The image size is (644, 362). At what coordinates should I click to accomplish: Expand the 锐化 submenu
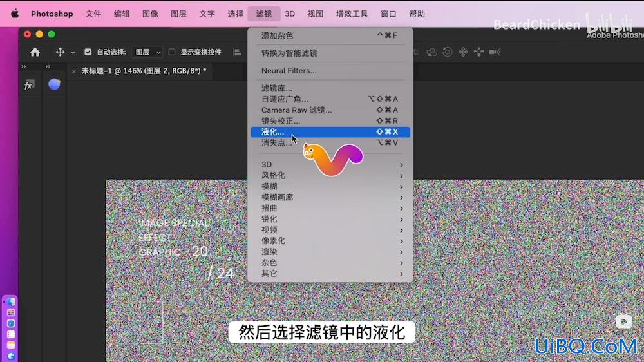click(x=330, y=219)
